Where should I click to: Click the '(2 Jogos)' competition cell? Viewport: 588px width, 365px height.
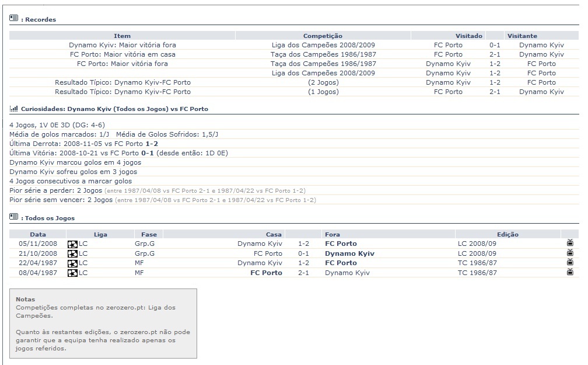tap(323, 82)
